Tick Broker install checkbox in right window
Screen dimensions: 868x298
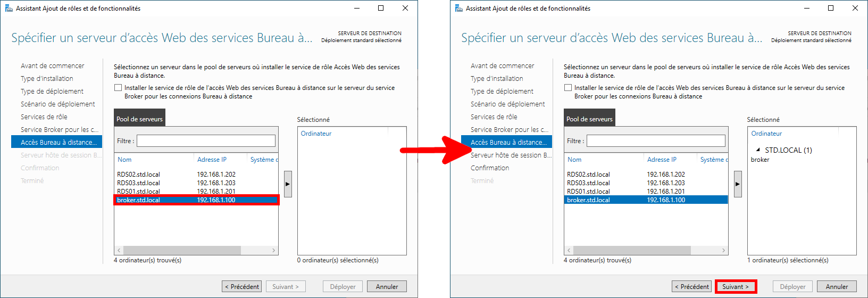(x=569, y=88)
